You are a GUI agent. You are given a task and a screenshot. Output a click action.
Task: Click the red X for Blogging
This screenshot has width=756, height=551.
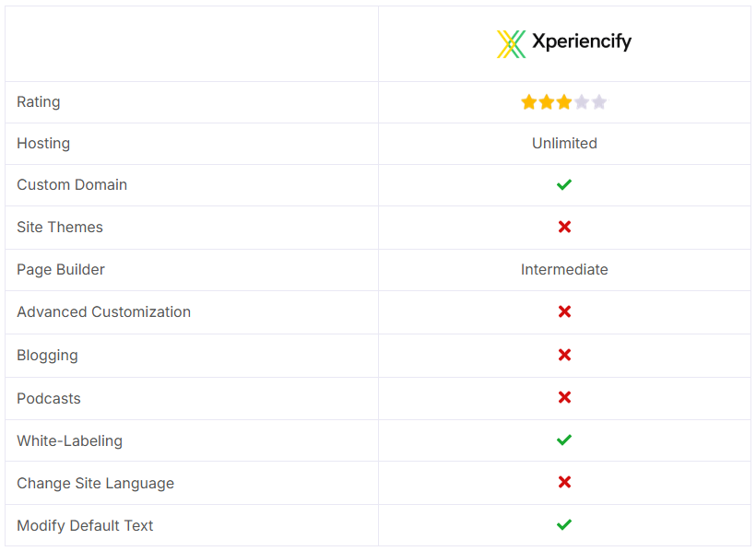[564, 355]
